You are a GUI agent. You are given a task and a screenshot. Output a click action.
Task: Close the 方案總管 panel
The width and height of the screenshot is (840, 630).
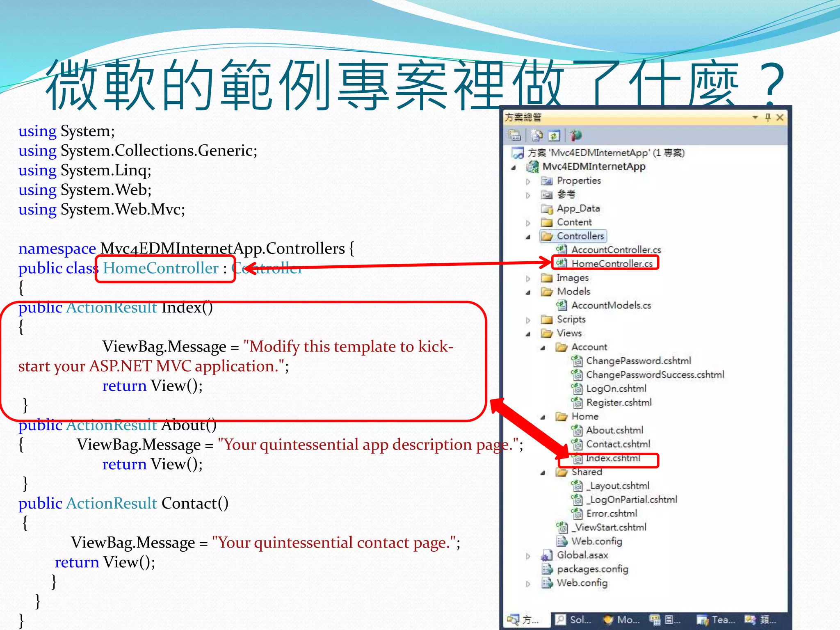pyautogui.click(x=780, y=118)
